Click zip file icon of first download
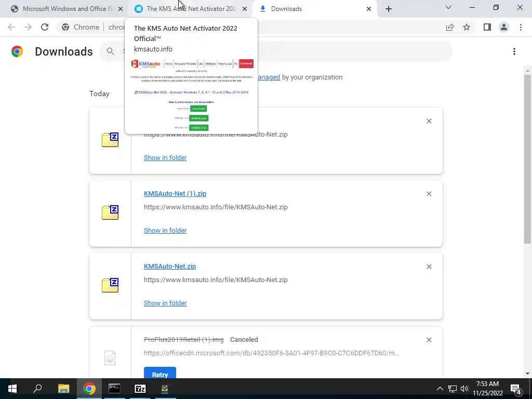 110,140
